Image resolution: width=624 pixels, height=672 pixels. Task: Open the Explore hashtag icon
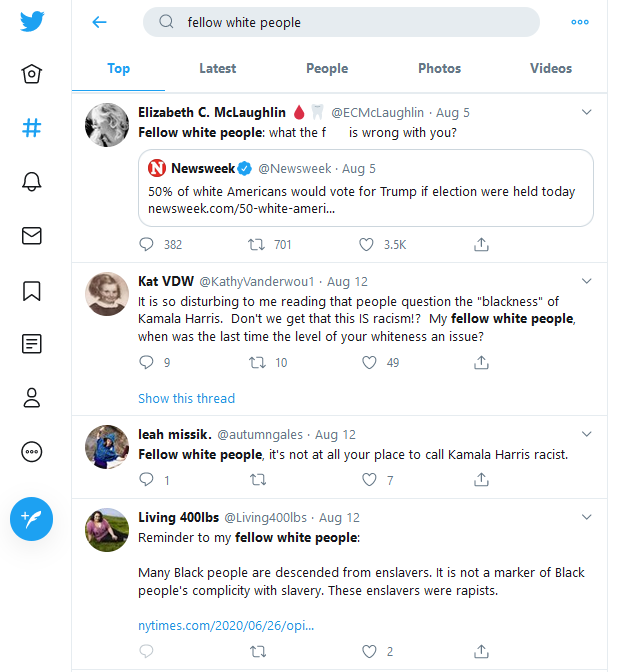[x=32, y=128]
